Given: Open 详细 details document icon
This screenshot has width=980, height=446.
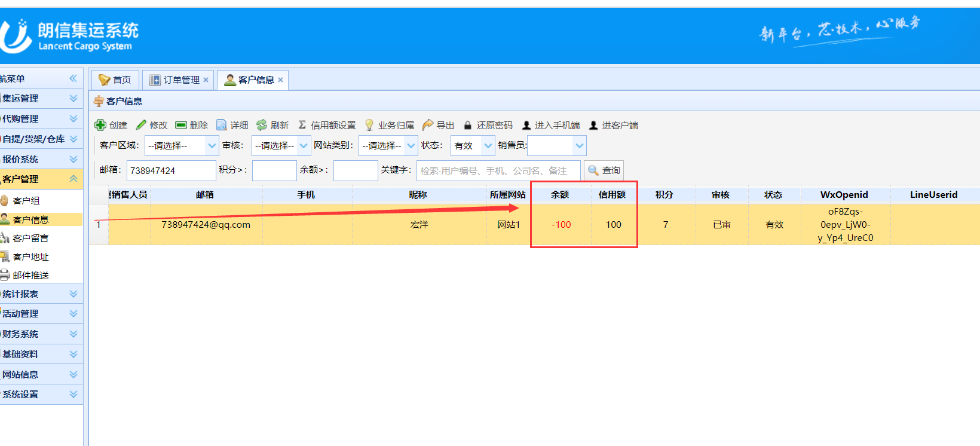Looking at the screenshot, I should pyautogui.click(x=222, y=125).
